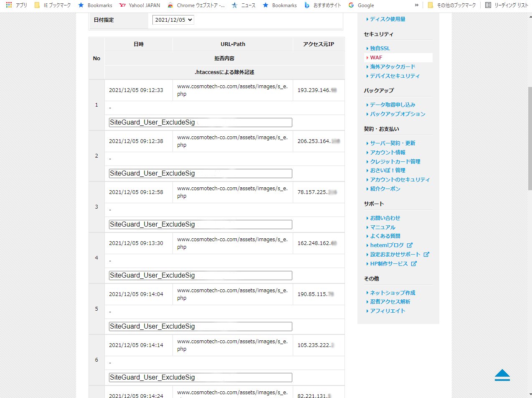This screenshot has width=532, height=398.
Task: Open the IE bookmarks folder
Action: [53, 5]
